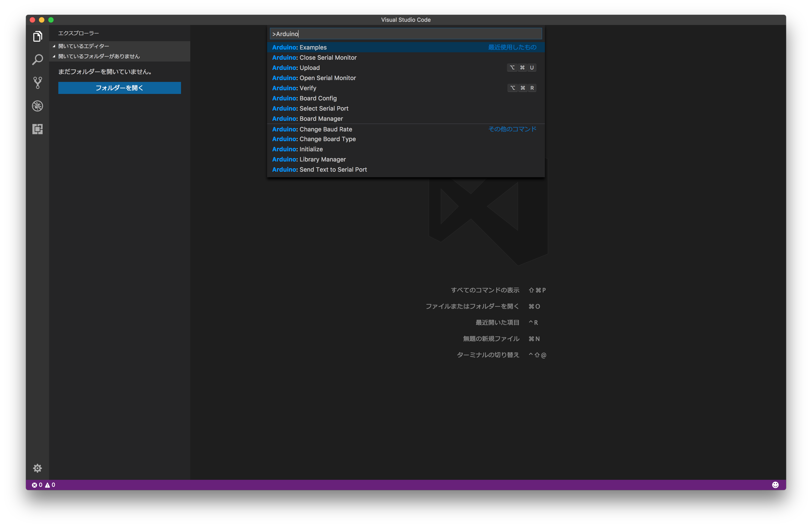This screenshot has height=527, width=812.
Task: Select Arduino: Board Manager from the palette
Action: pyautogui.click(x=307, y=119)
